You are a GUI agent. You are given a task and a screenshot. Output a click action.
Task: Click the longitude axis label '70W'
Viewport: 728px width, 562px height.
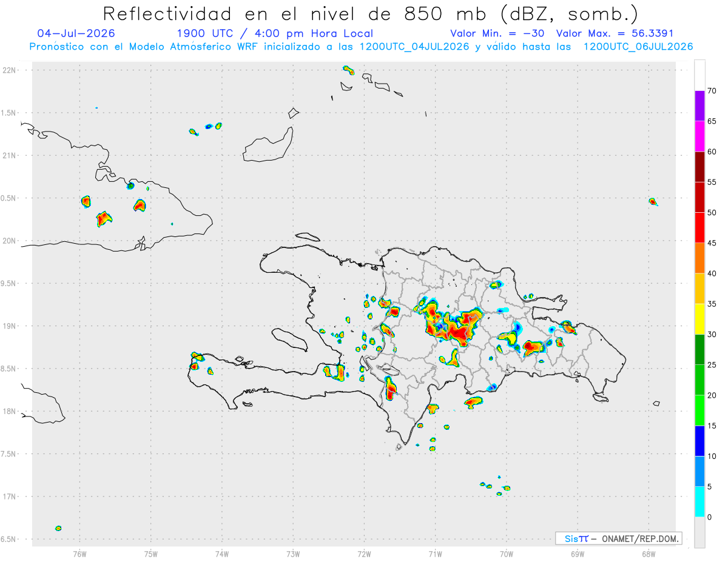point(507,553)
